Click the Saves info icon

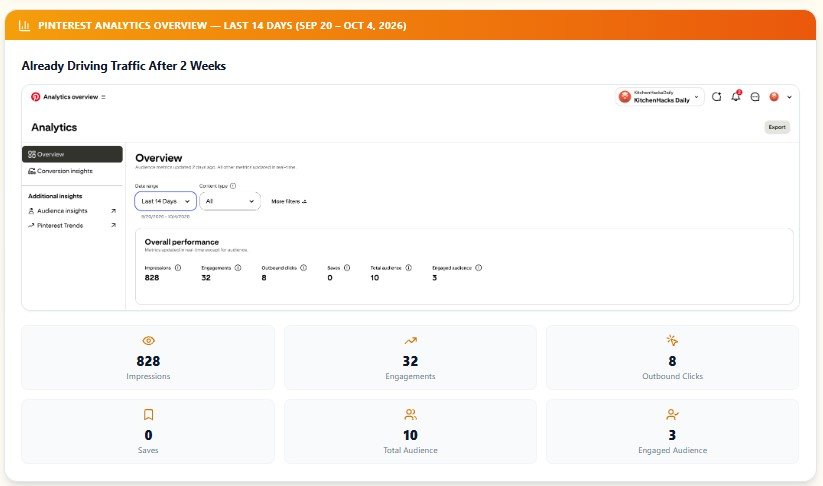coord(347,268)
